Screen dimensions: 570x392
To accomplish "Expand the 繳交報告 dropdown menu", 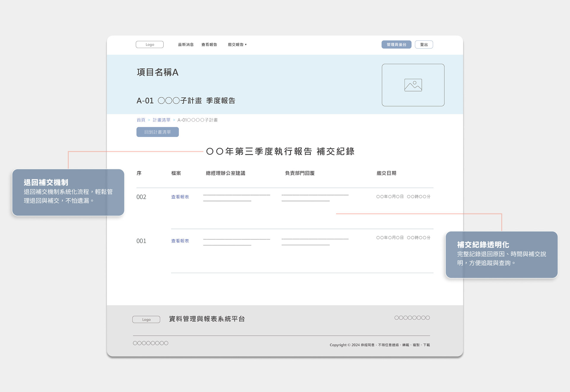I will [237, 44].
